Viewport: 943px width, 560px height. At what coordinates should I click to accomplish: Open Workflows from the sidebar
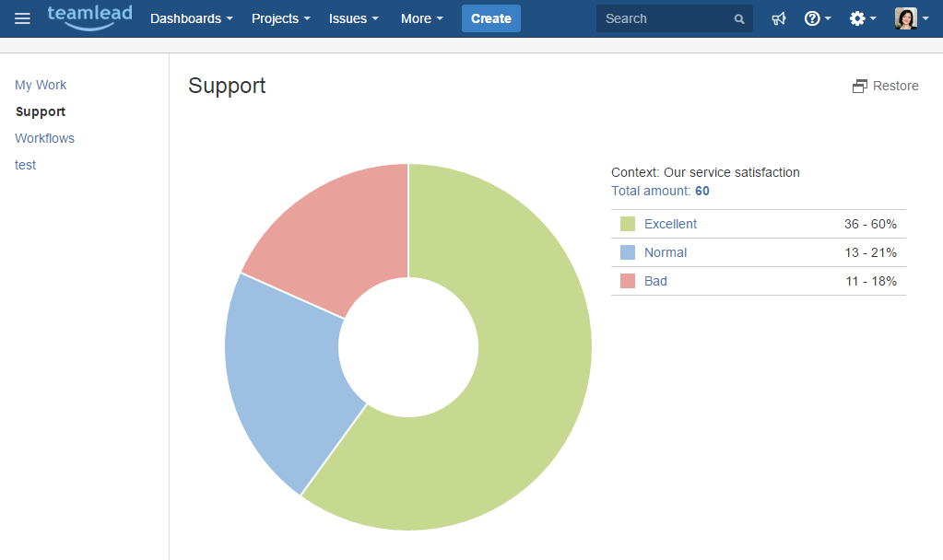44,138
